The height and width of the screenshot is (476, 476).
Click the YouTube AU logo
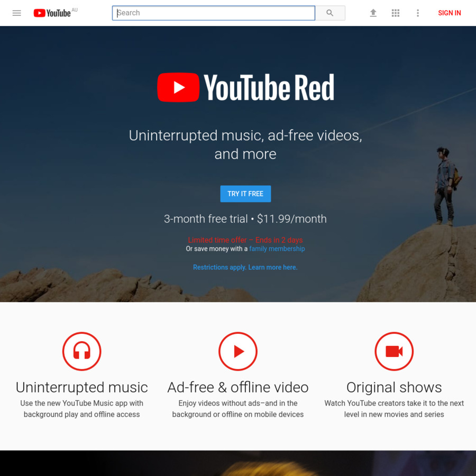pos(55,13)
